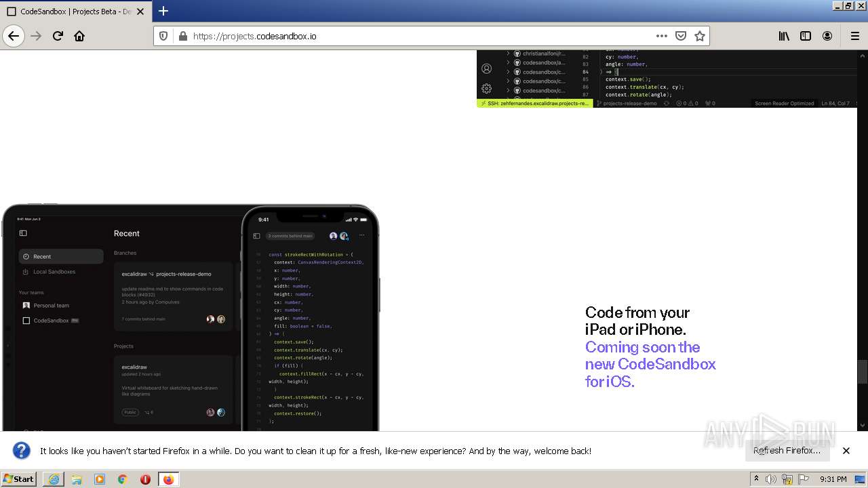Switch to Firefox in the taskbar
Viewport: 868px width, 488px height.
(x=168, y=479)
